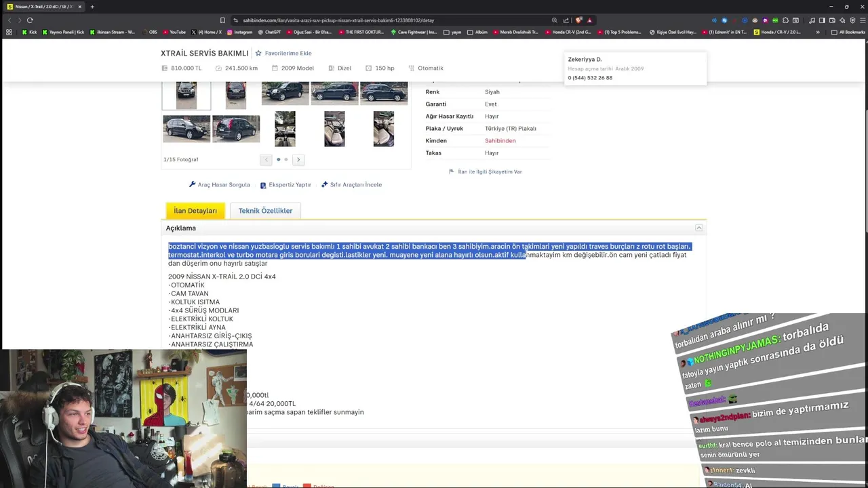Click seller phone number 0 (544) 532 26 88
Screen dimensions: 868x488
pos(590,78)
